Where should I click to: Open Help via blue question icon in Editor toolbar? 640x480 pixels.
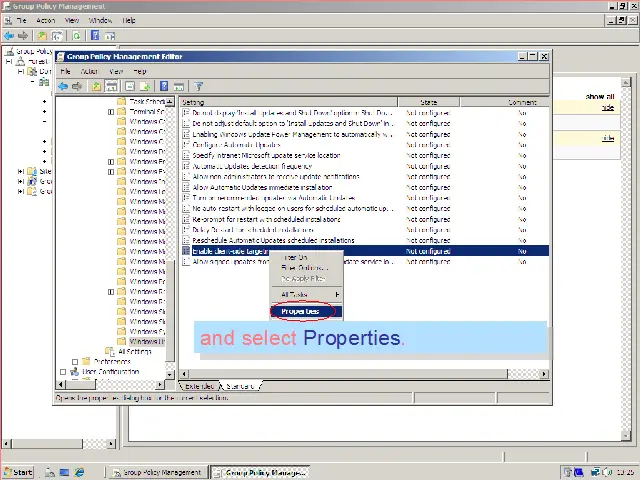pyautogui.click(x=164, y=86)
